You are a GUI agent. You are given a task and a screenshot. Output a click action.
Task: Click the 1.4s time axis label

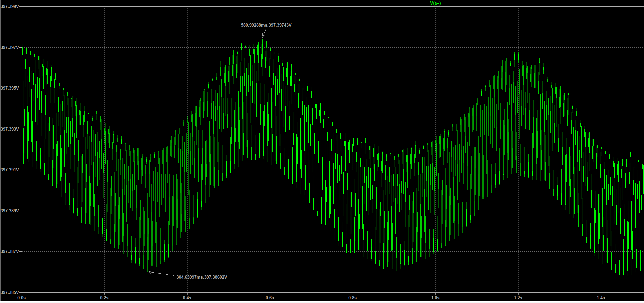(601, 298)
